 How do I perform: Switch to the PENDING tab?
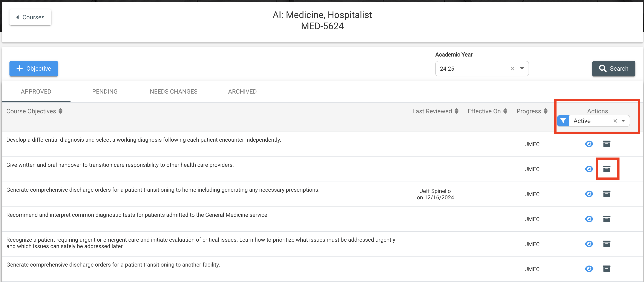(105, 92)
